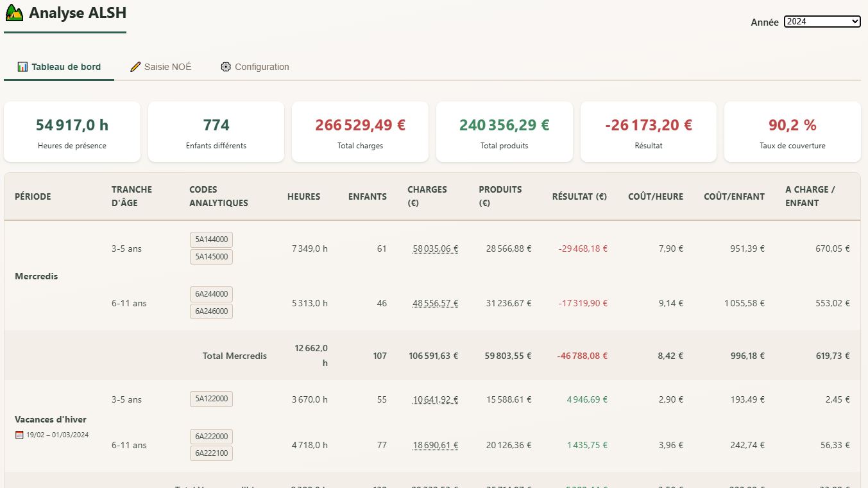Click the underlined charges amount 58 035,06 €
The height and width of the screenshot is (488, 868).
click(435, 248)
